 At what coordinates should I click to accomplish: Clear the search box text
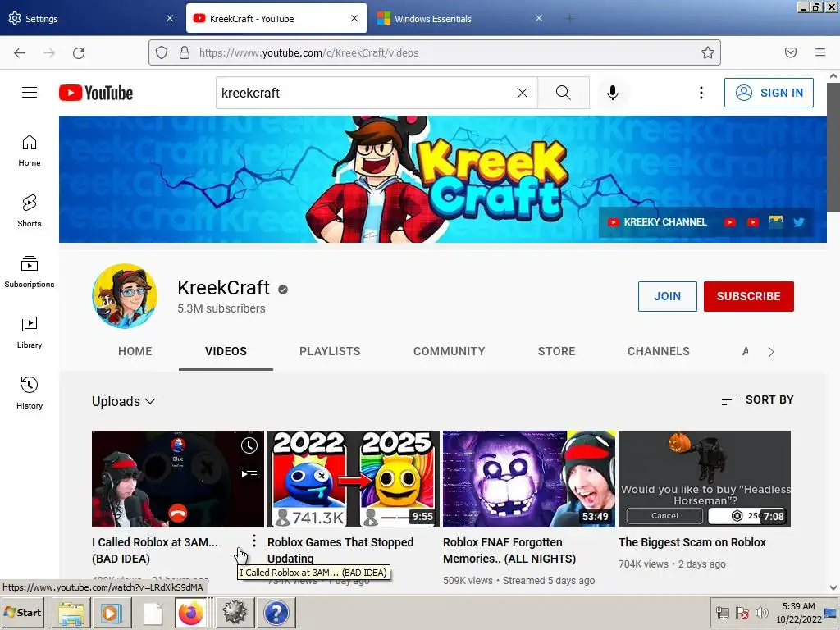(523, 93)
